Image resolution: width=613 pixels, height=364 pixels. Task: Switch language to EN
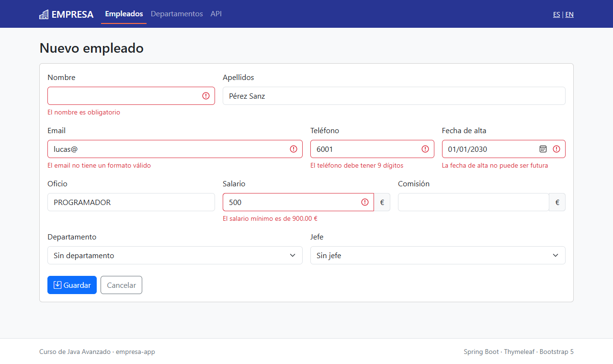pyautogui.click(x=569, y=14)
